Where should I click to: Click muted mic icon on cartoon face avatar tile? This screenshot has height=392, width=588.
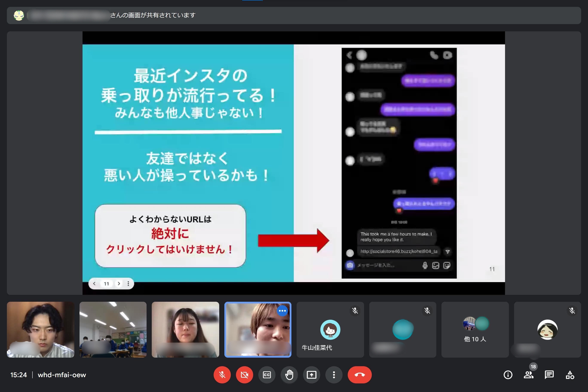tap(572, 311)
